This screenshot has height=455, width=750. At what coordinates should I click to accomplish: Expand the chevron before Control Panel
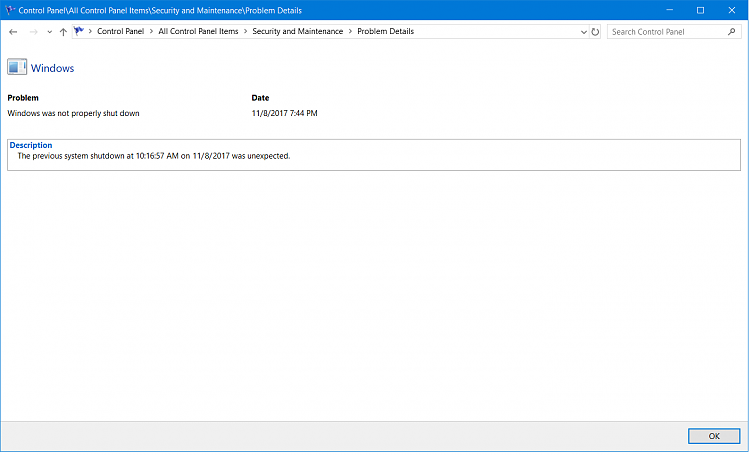90,31
